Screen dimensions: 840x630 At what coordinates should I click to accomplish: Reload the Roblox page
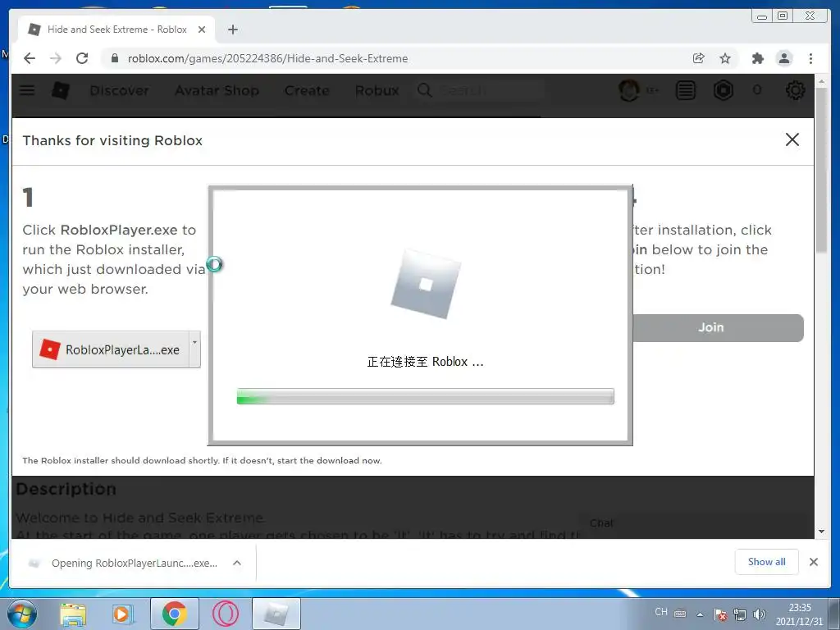coord(82,58)
